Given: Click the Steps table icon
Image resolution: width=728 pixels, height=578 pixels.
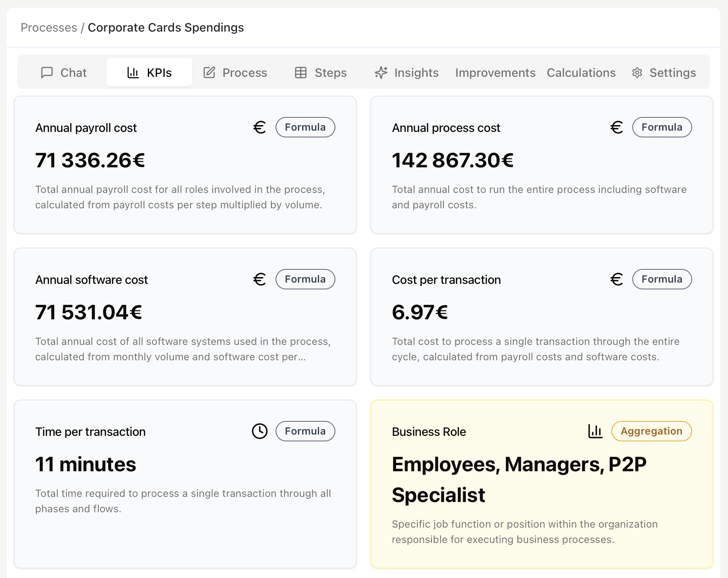Looking at the screenshot, I should (300, 72).
